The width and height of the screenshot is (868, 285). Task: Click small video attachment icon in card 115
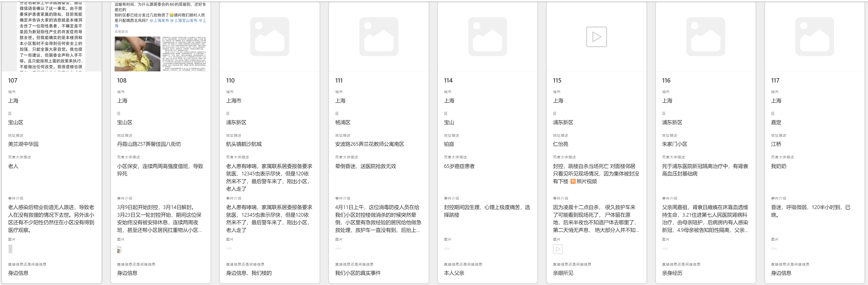click(558, 249)
